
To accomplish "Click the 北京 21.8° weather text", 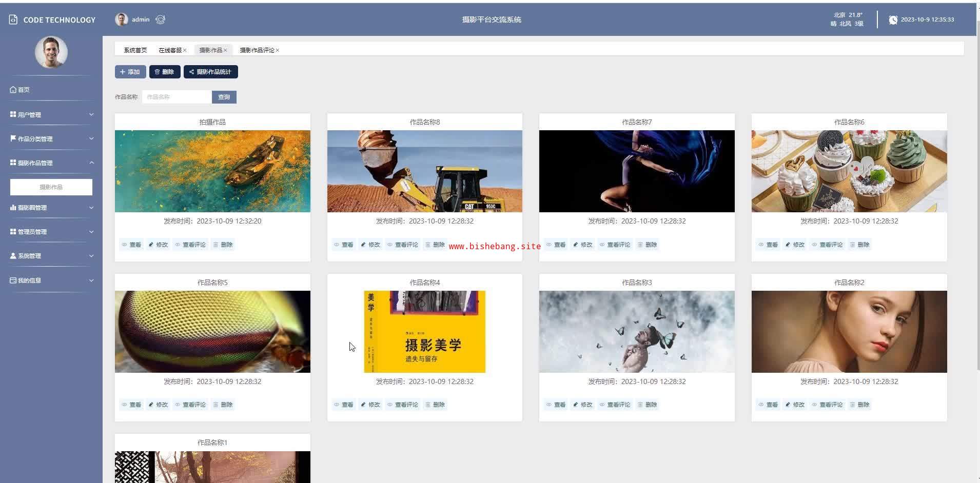I will point(848,15).
